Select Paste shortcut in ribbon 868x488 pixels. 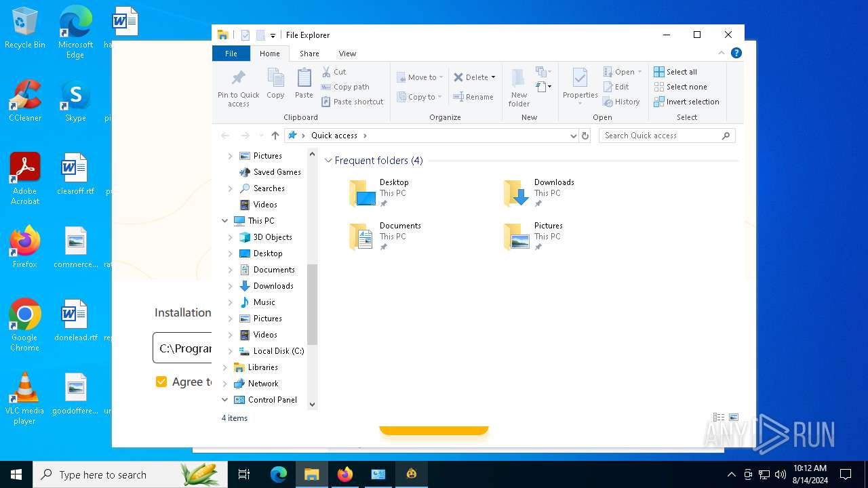pyautogui.click(x=353, y=102)
